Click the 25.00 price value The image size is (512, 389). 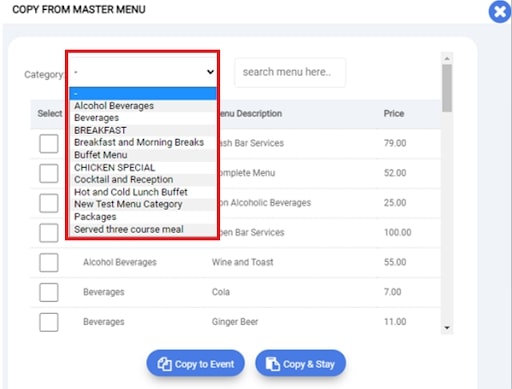pos(395,203)
